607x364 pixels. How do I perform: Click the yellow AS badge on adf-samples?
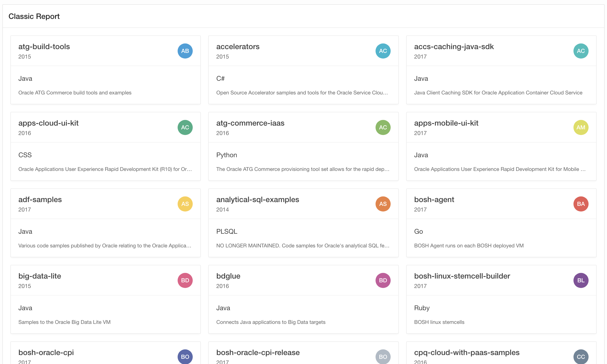185,204
